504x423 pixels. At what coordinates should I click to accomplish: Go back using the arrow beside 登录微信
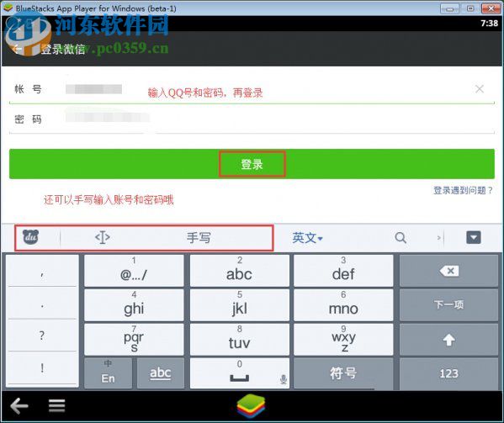(x=16, y=49)
